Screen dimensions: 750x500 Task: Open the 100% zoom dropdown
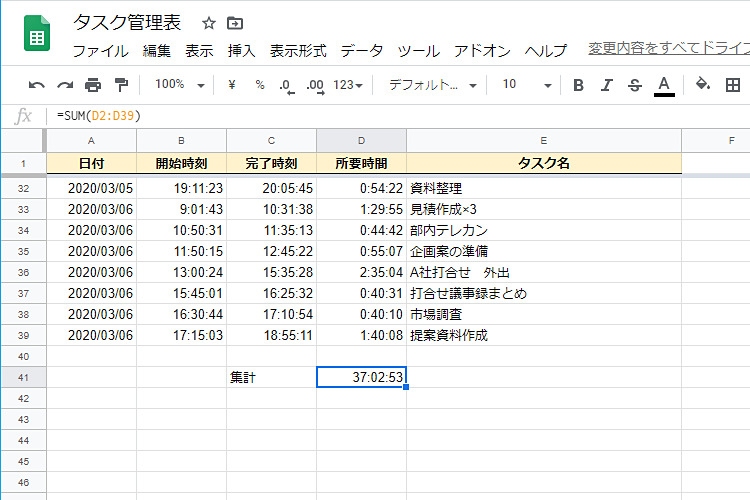point(180,85)
